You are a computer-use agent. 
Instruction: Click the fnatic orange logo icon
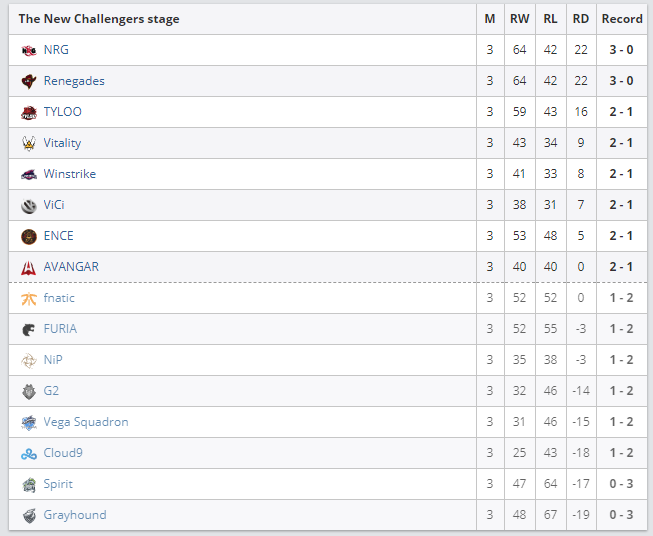[x=29, y=299]
